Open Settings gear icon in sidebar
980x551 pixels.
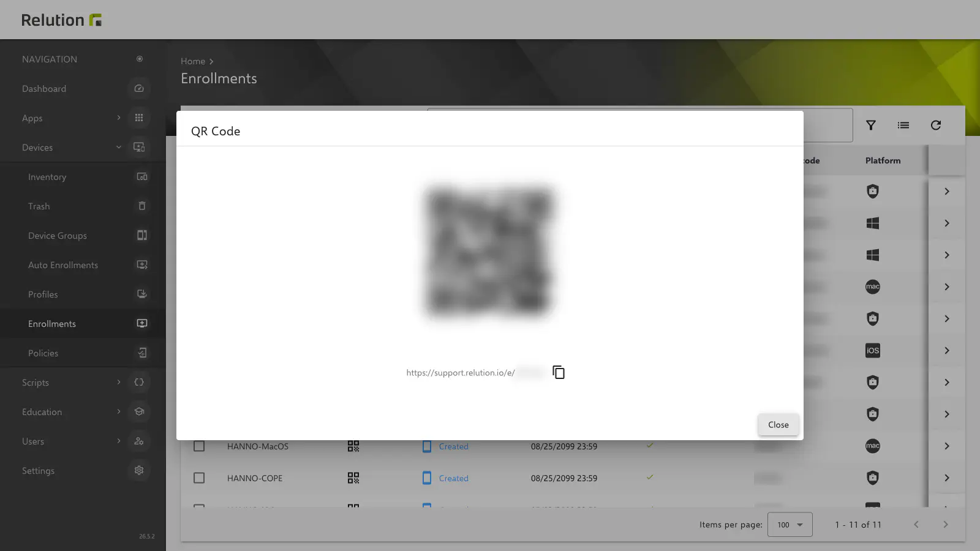coord(139,471)
